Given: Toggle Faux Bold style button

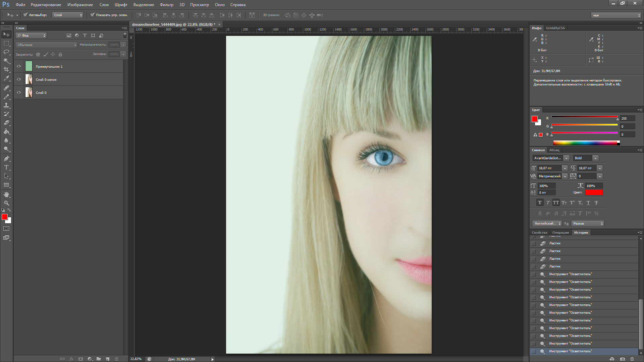Looking at the screenshot, I should tap(540, 202).
